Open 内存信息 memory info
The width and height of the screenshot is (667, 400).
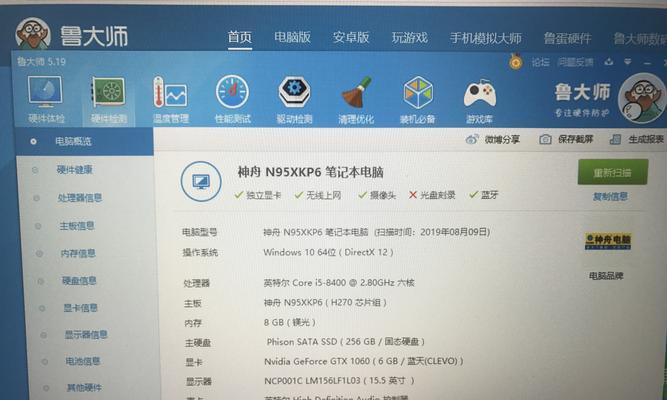[x=78, y=254]
